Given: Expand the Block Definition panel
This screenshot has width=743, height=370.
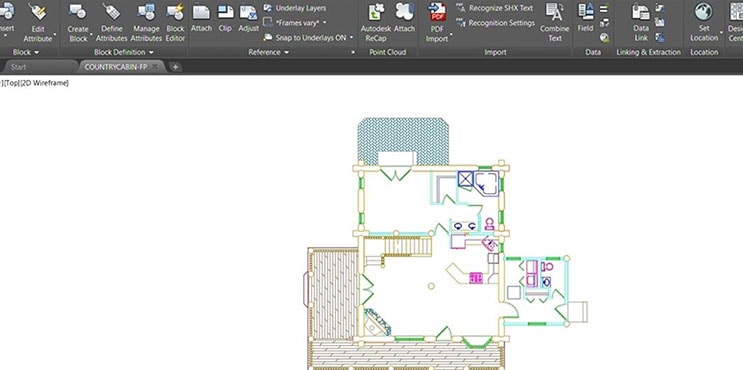Looking at the screenshot, I should [124, 52].
